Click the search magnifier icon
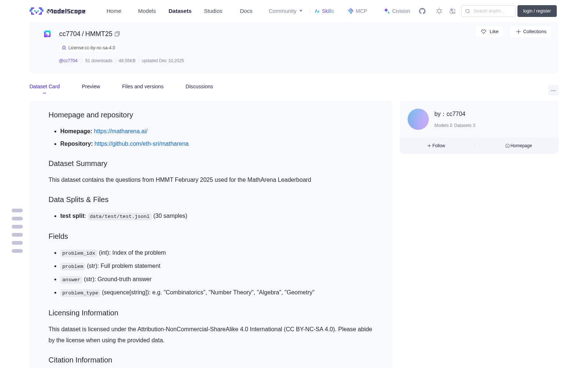The image size is (588, 368). pyautogui.click(x=467, y=11)
